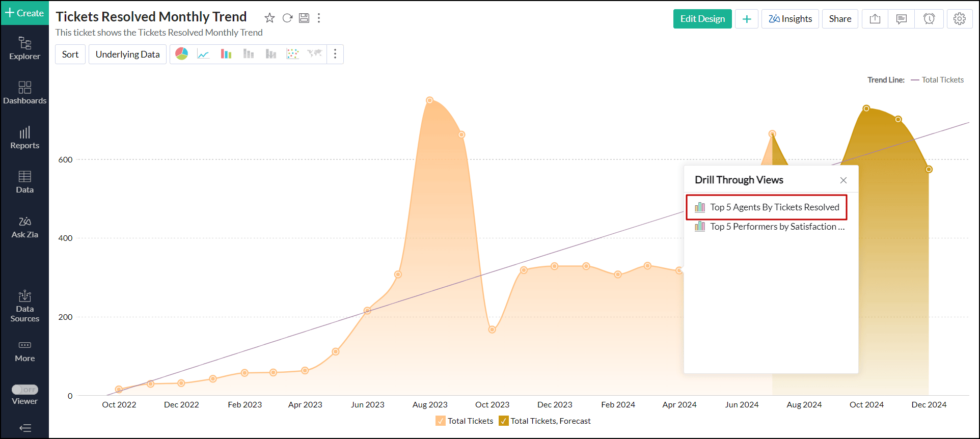Click the Edit Design button
The width and height of the screenshot is (980, 439).
[702, 19]
